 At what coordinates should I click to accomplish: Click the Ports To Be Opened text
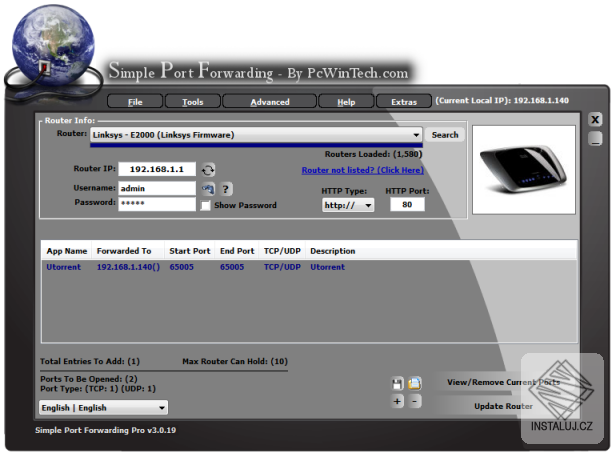point(89,379)
